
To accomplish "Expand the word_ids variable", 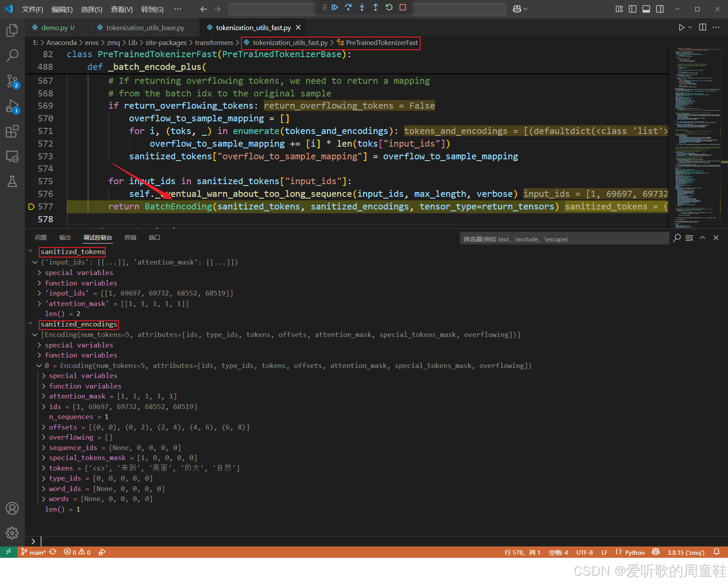I will 43,489.
